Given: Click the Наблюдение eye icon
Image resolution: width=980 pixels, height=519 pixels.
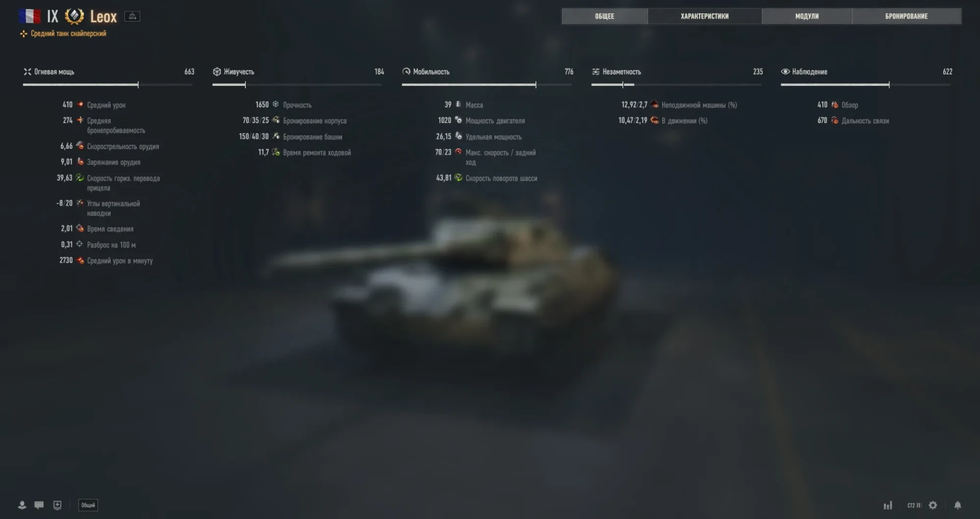Looking at the screenshot, I should pos(785,72).
